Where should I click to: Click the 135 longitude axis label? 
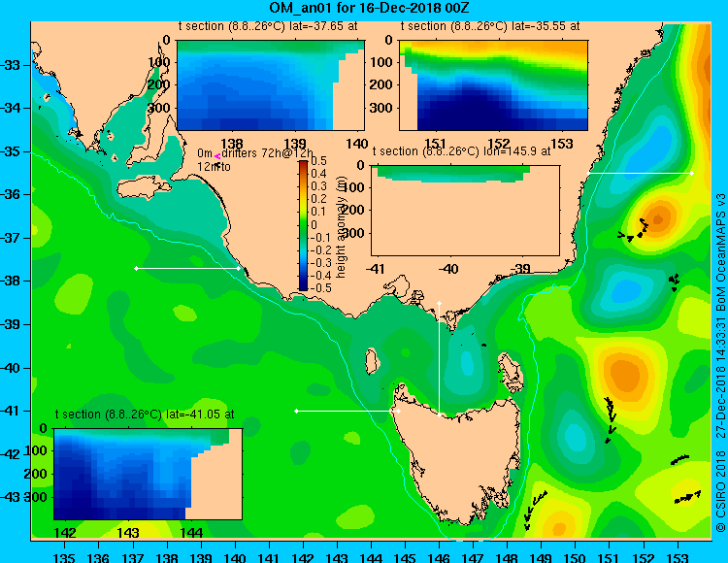click(x=65, y=557)
